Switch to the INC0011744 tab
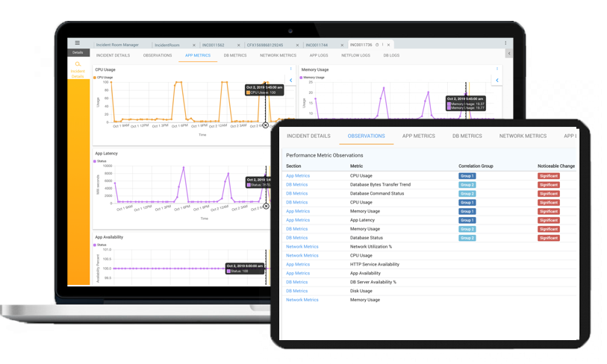The width and height of the screenshot is (607, 364). pos(317,45)
